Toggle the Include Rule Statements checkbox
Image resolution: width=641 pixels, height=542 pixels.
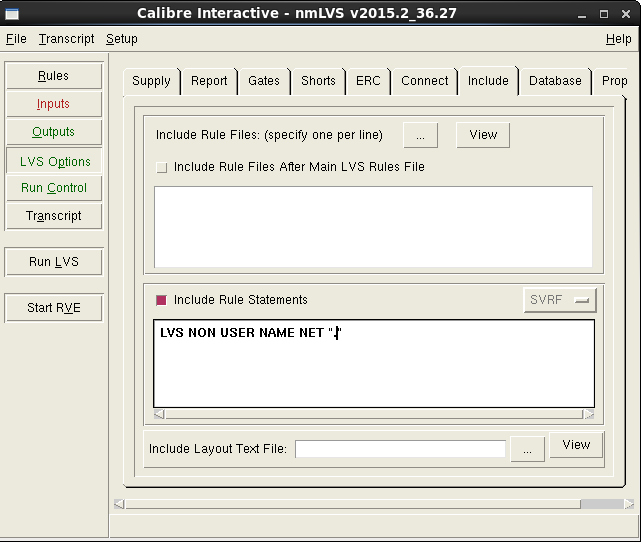[161, 300]
